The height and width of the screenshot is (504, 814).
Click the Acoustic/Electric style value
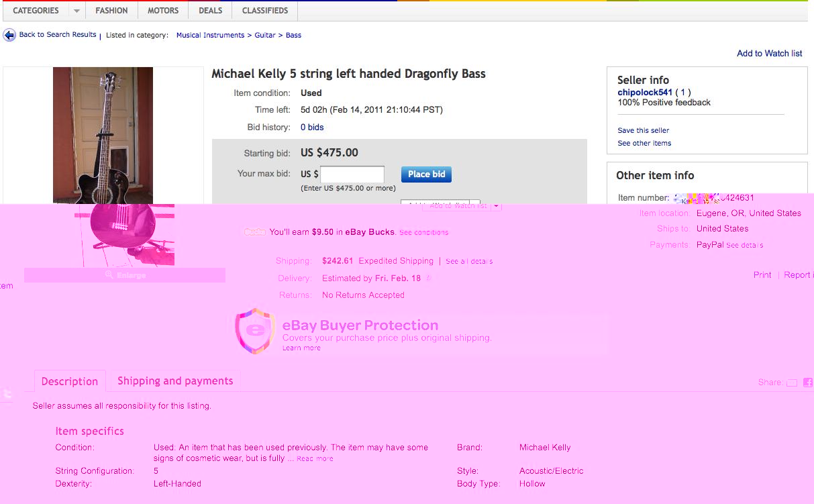click(552, 470)
